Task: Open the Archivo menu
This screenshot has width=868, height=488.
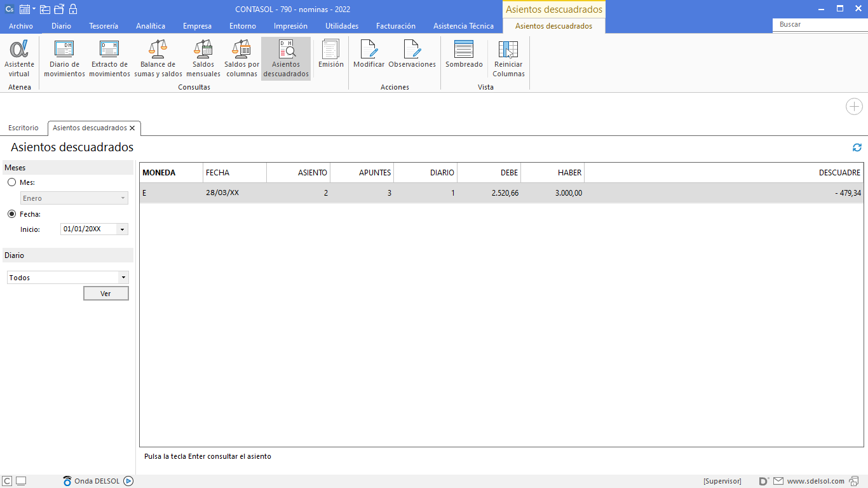Action: [x=21, y=26]
